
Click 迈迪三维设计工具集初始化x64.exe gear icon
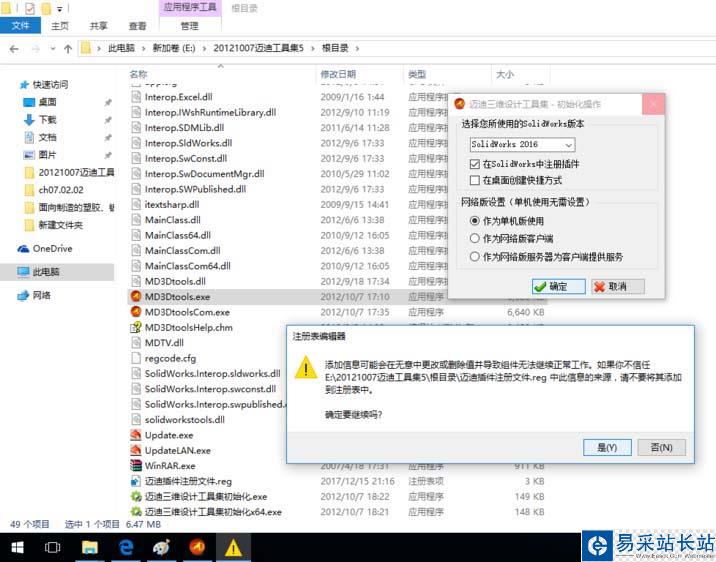136,512
